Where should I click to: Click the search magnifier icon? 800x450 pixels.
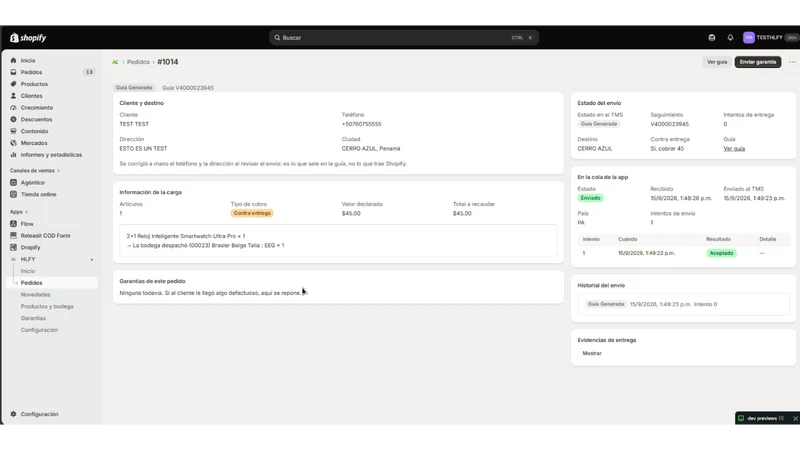pos(277,38)
